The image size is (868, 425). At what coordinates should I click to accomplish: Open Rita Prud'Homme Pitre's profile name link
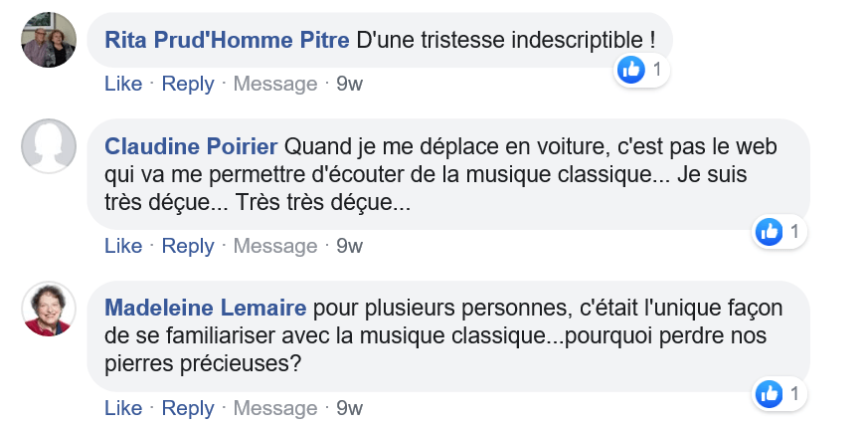227,41
